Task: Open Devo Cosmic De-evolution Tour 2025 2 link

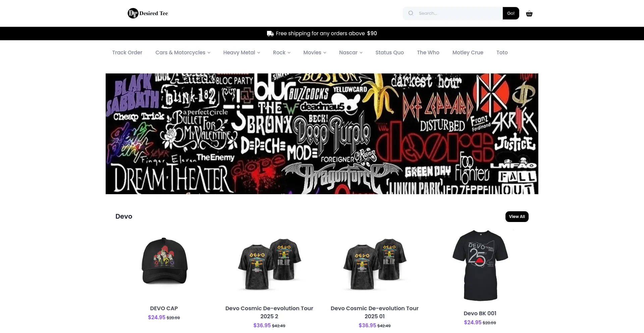Action: (x=269, y=312)
